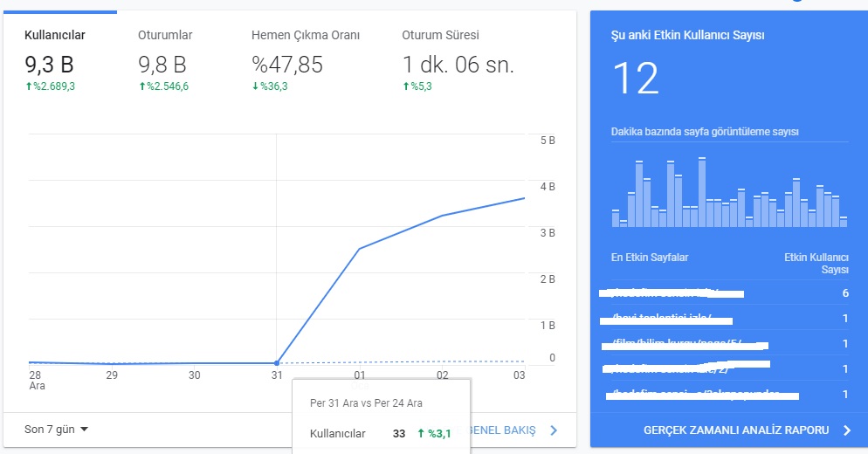Click the Oturumlar value 9,8 B
Viewport: 868px width, 454px height.
point(162,65)
